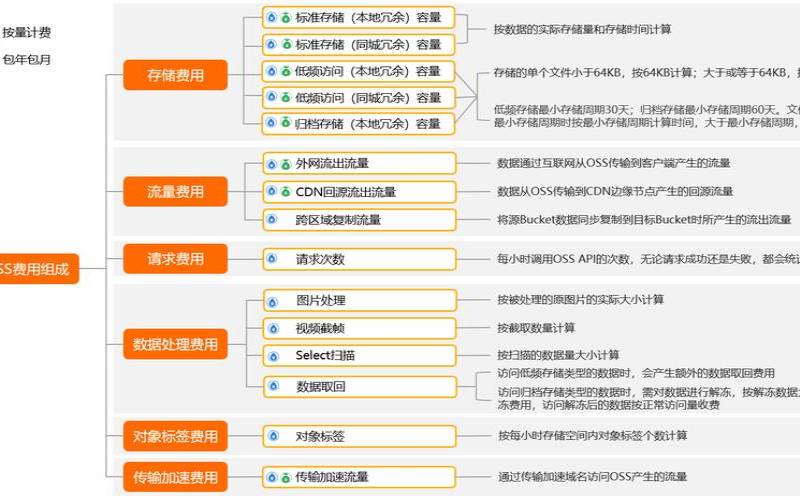
Task: Click node text 对象标签
Action: [320, 436]
